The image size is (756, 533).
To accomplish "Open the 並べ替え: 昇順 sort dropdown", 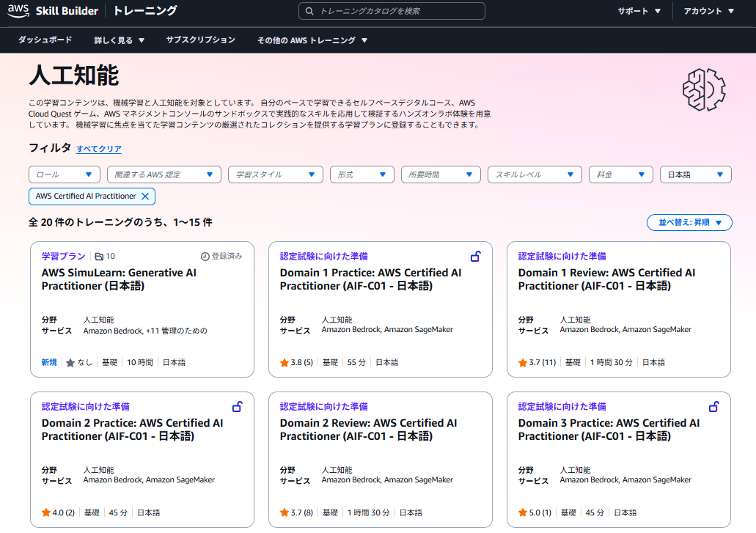I will [689, 222].
